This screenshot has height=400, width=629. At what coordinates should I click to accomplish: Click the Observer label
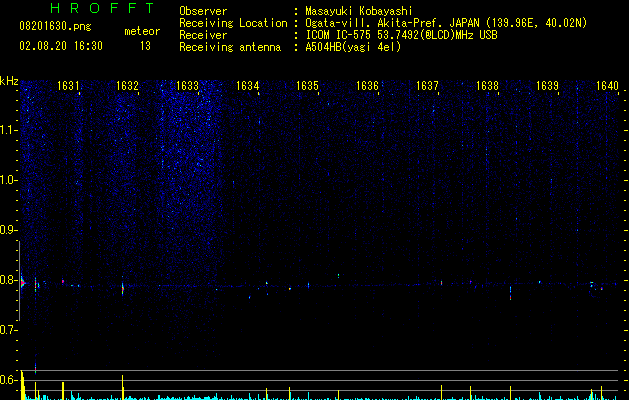pyautogui.click(x=203, y=11)
